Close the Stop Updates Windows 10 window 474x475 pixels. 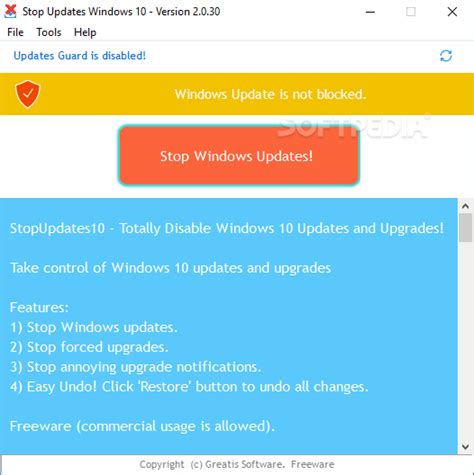click(452, 12)
